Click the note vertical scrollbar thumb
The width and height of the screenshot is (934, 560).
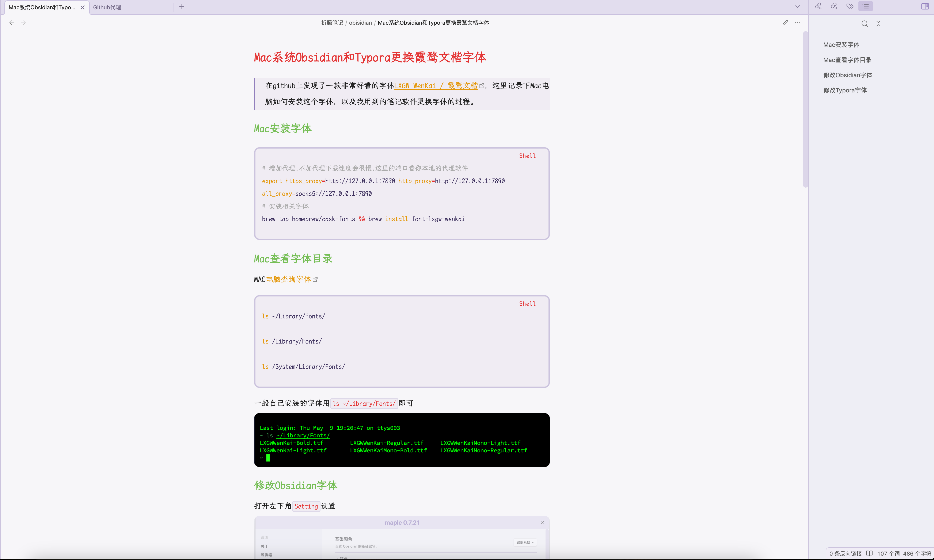pyautogui.click(x=805, y=110)
